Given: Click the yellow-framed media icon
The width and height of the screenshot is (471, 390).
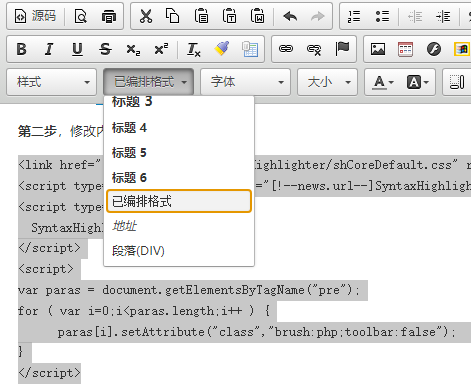Looking at the screenshot, I should point(462,49).
